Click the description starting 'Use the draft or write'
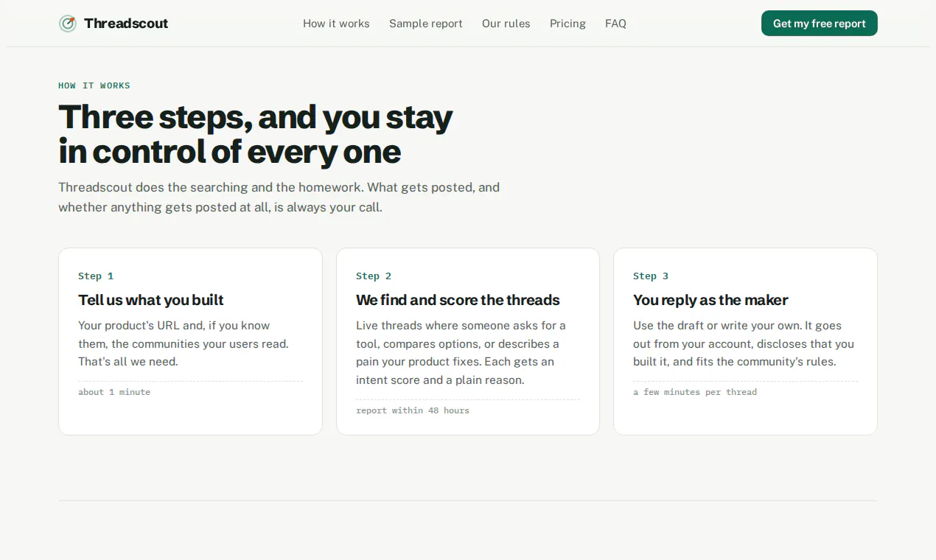This screenshot has height=560, width=936. [744, 343]
